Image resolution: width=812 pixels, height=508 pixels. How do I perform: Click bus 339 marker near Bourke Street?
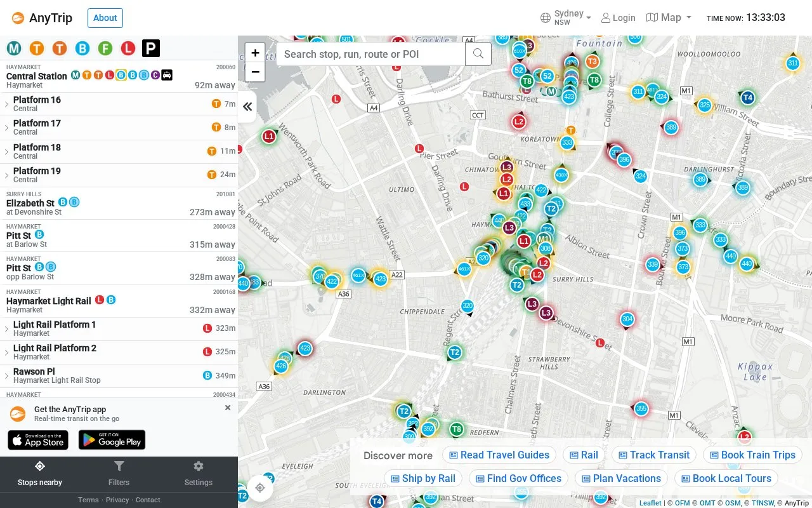pos(653,265)
